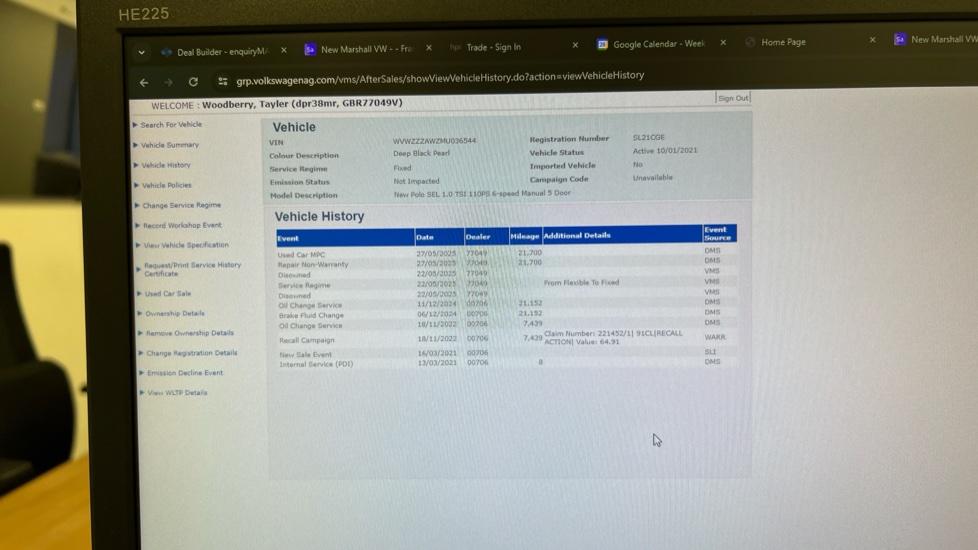
Task: Go back with the browser back arrow
Action: (x=144, y=82)
